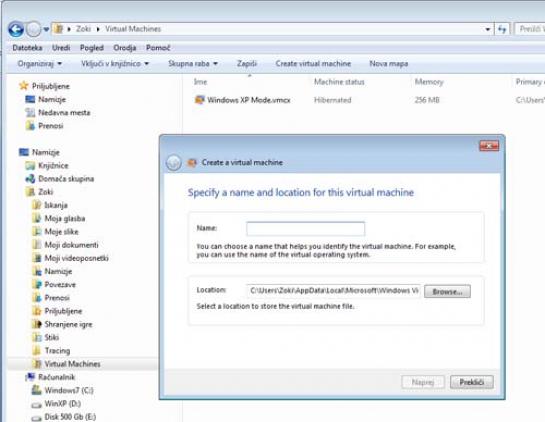This screenshot has height=422, width=545.
Task: Select the Windows7 (C:) drive icon
Action: point(36,390)
